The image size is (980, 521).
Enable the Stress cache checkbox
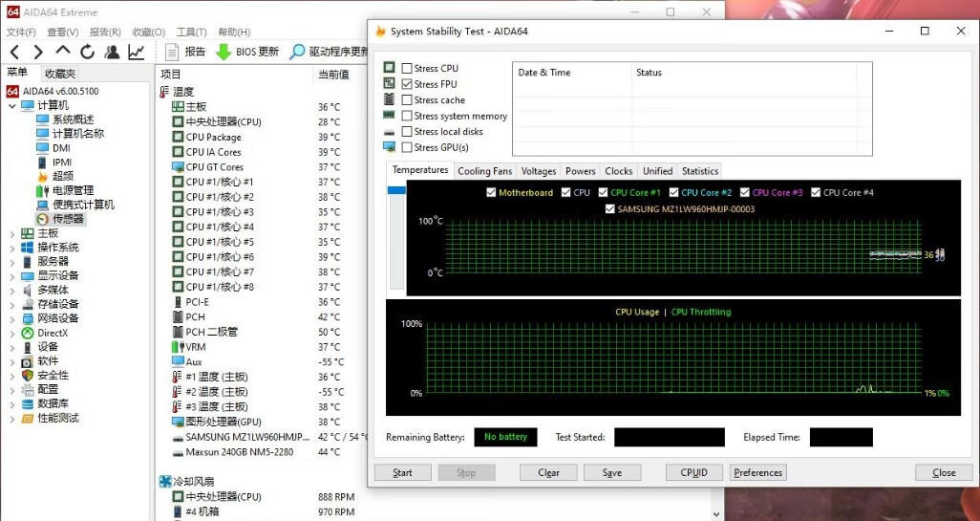tap(407, 100)
